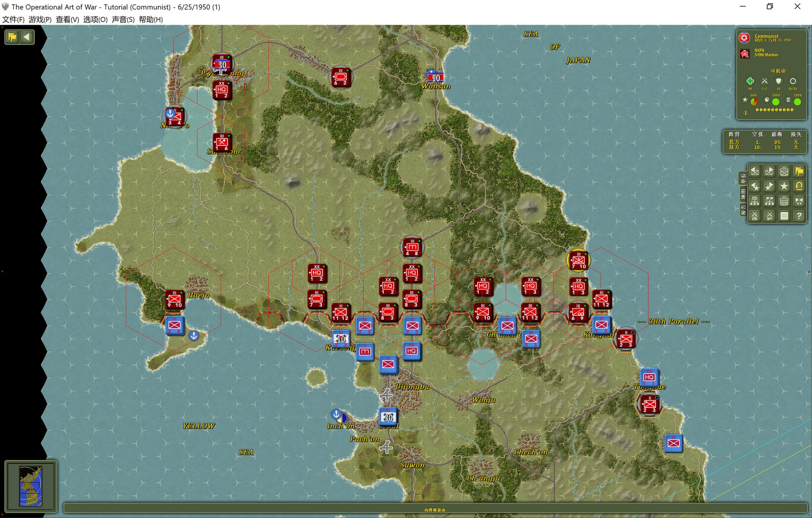The width and height of the screenshot is (812, 518).
Task: Open the organization chart button
Action: coord(755,201)
